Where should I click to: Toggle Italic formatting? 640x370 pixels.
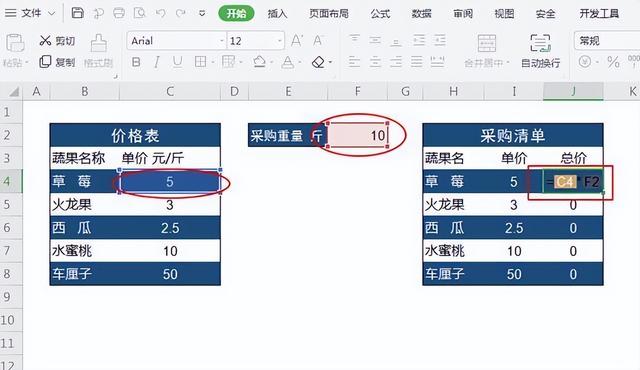(157, 62)
